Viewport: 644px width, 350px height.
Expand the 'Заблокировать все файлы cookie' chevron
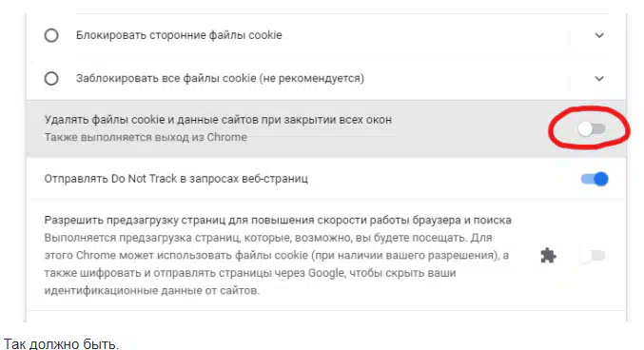coord(599,78)
